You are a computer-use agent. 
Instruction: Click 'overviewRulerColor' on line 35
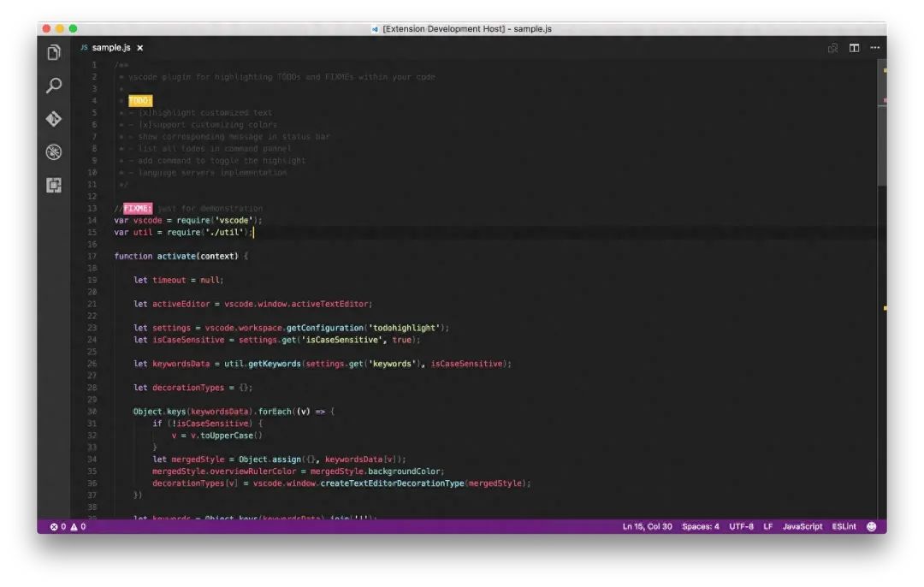(252, 471)
